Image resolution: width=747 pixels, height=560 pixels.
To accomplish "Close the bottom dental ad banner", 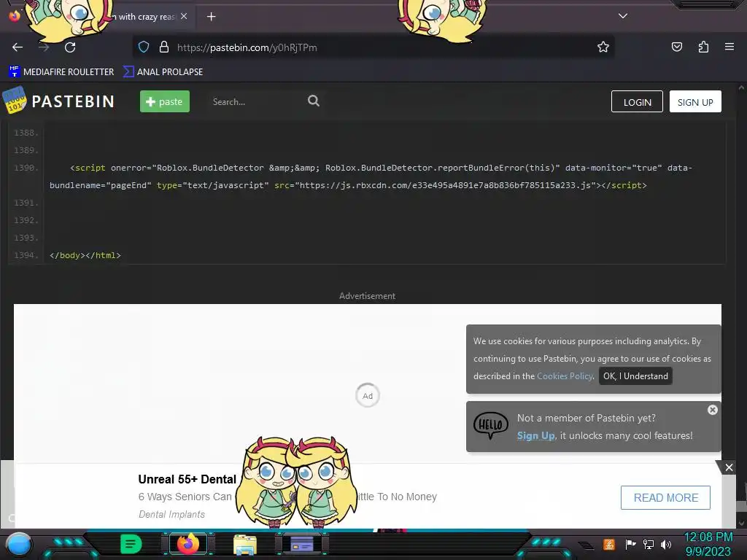I will coord(729,467).
